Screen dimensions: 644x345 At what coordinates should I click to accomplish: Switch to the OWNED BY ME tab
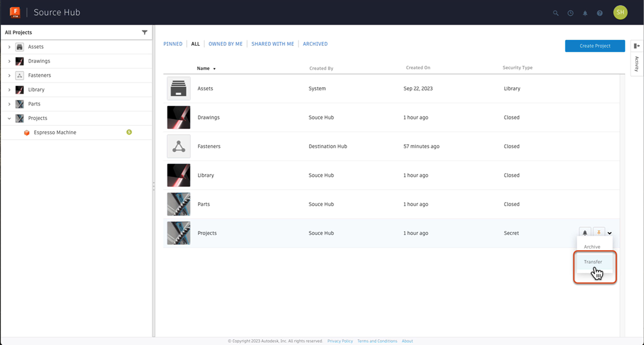pos(225,44)
